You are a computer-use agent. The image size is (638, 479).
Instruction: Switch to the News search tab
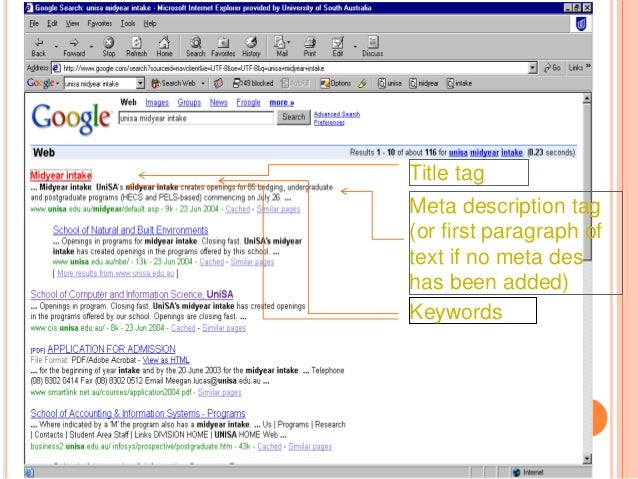(218, 103)
